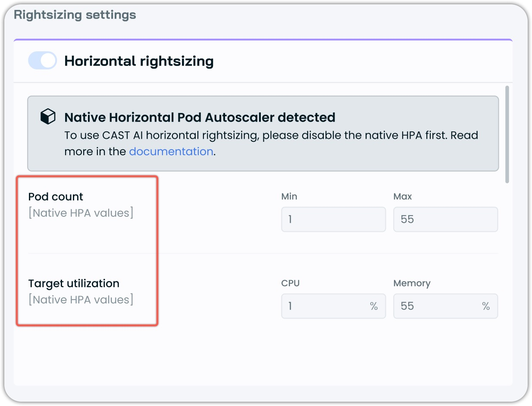532x406 pixels.
Task: Open the documentation link
Action: pos(171,152)
